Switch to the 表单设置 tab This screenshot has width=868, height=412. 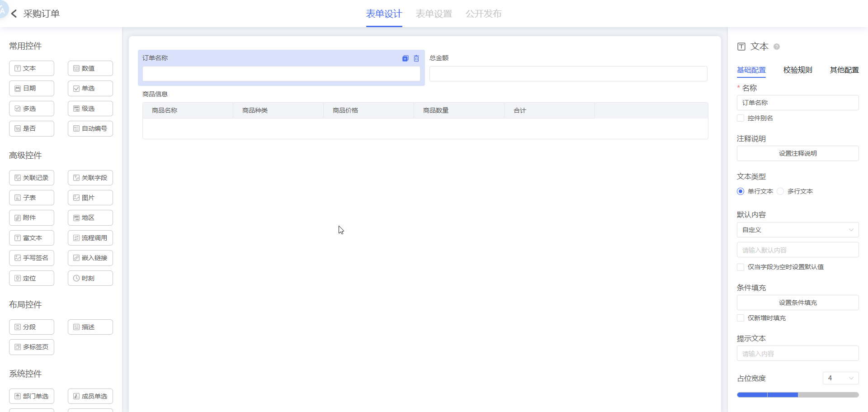click(434, 14)
